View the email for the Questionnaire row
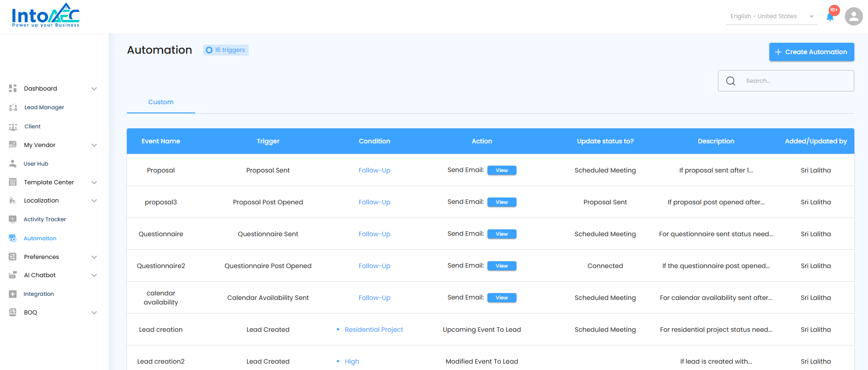 (x=502, y=234)
